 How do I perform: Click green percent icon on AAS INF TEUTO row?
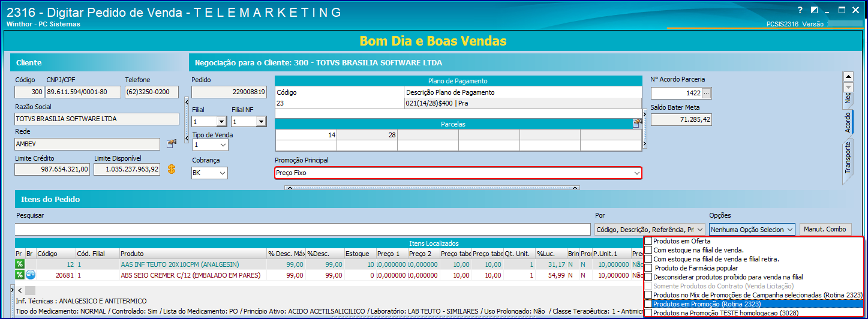click(20, 264)
